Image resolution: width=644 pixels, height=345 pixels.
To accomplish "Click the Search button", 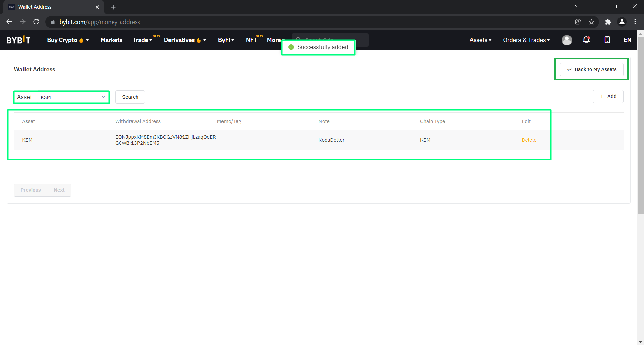I will point(130,97).
